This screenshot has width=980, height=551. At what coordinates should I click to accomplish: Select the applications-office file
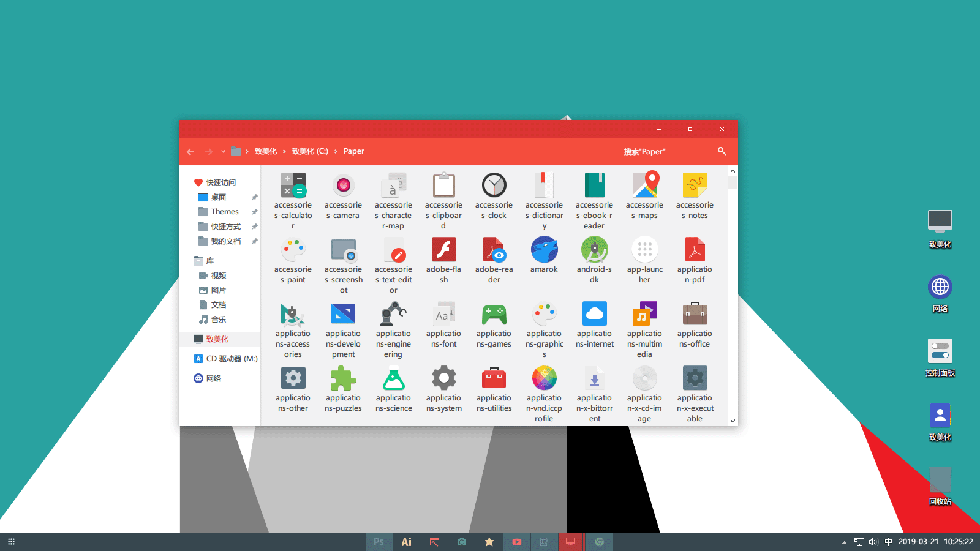695,324
